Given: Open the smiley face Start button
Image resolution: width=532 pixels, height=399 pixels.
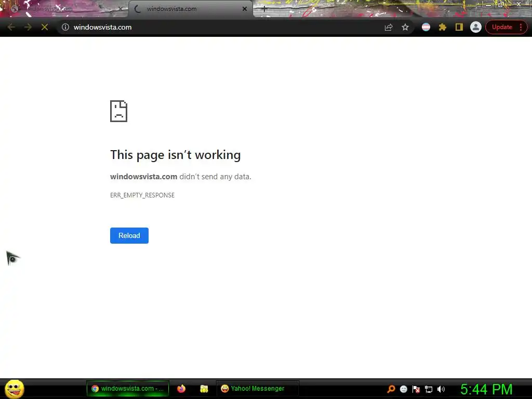Looking at the screenshot, I should (14, 389).
